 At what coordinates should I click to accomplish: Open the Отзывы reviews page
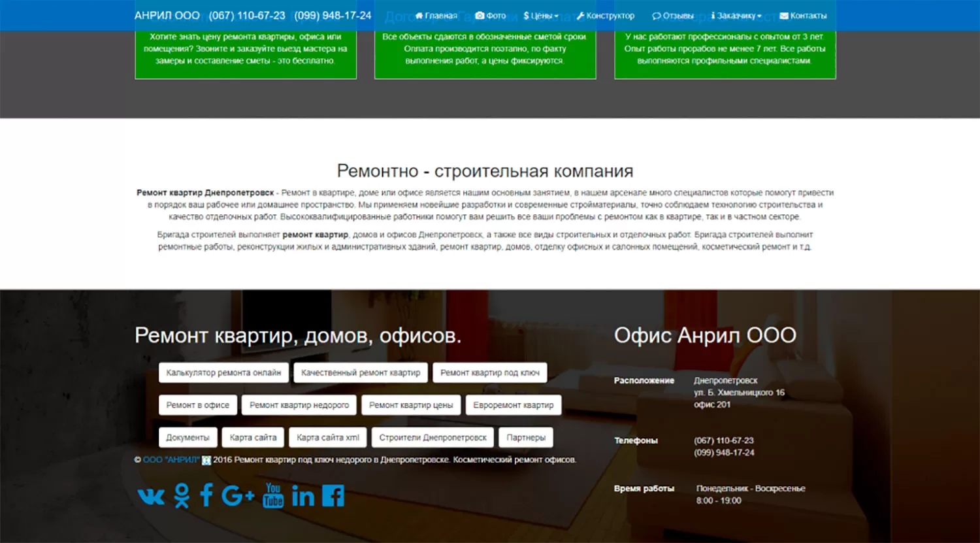point(673,16)
